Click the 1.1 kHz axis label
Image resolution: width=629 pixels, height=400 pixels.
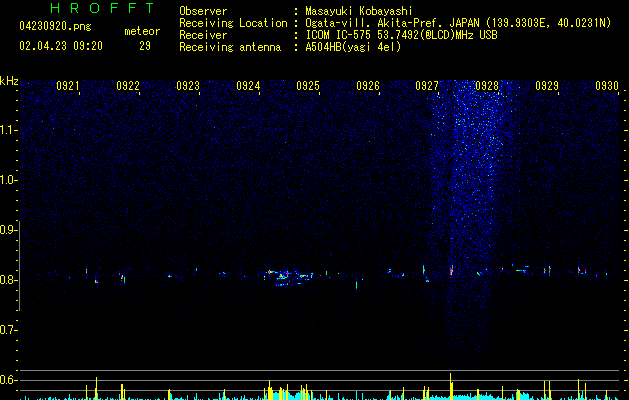coord(8,130)
